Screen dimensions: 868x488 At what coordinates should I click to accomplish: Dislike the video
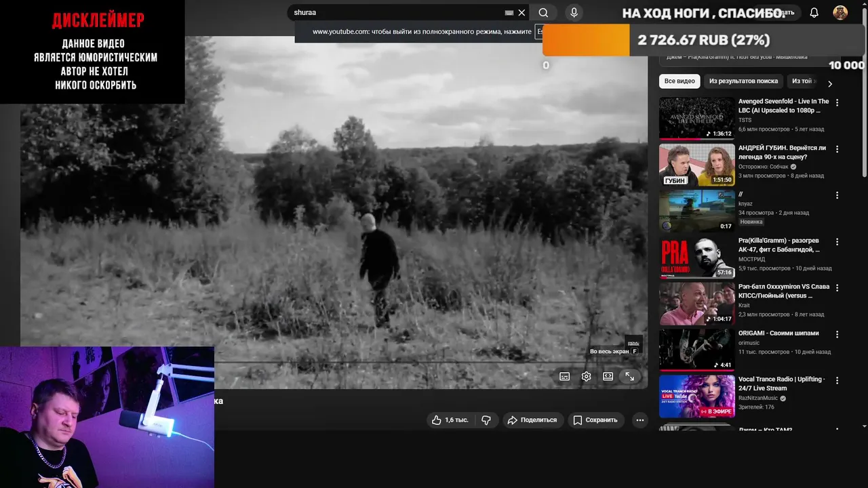tap(486, 420)
